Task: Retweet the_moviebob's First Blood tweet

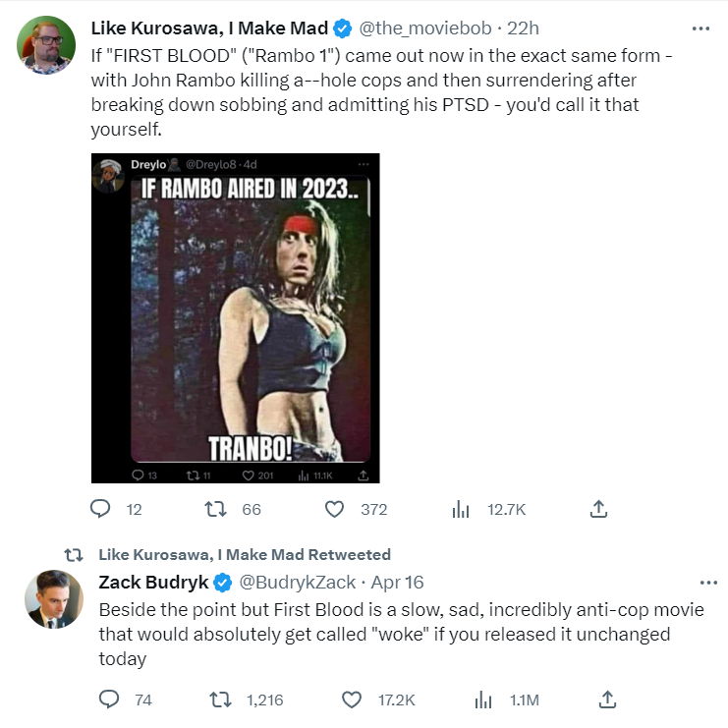Action: coord(216,509)
